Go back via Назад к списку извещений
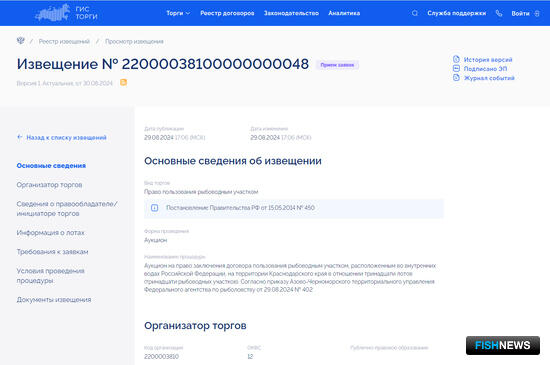 click(x=66, y=137)
